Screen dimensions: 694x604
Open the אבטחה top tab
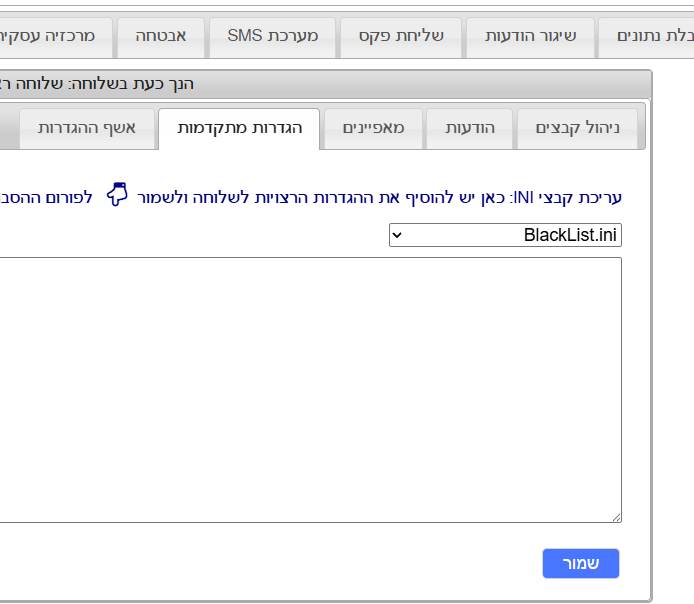pyautogui.click(x=161, y=36)
